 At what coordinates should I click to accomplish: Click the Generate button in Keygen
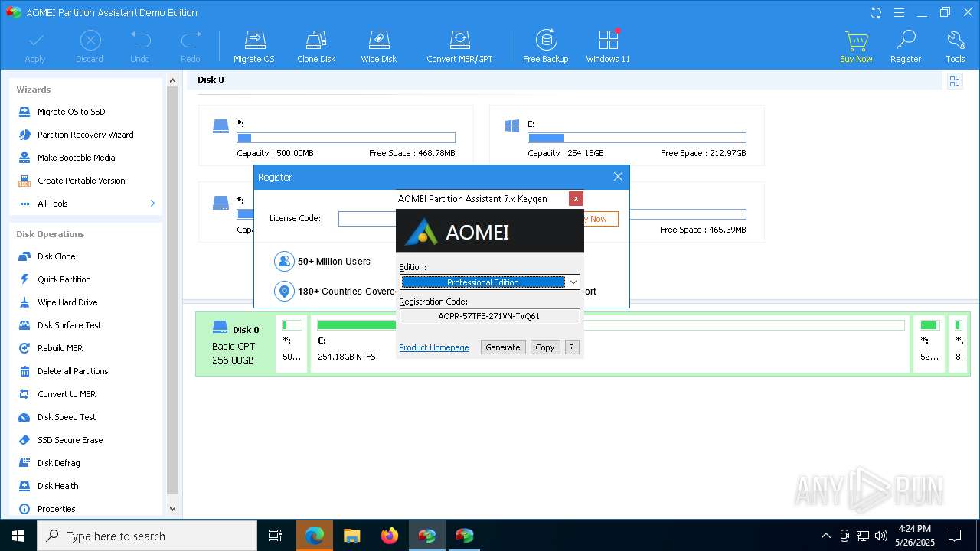[x=503, y=347]
